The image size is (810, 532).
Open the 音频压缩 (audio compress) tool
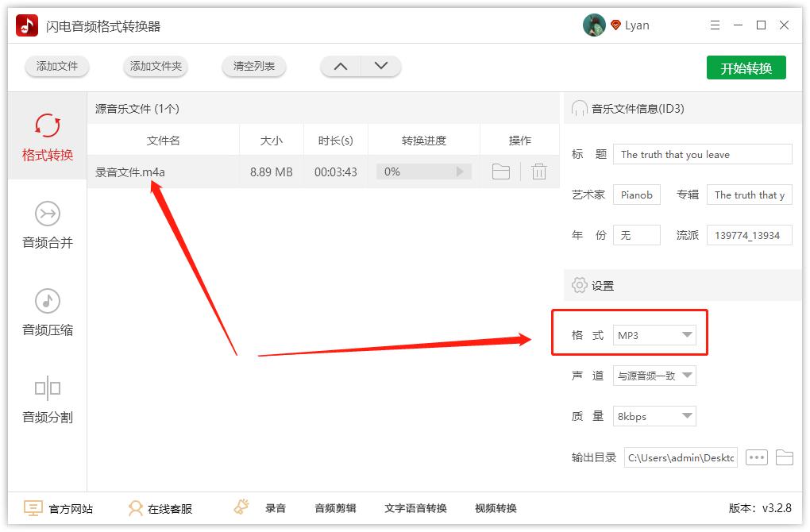(47, 314)
